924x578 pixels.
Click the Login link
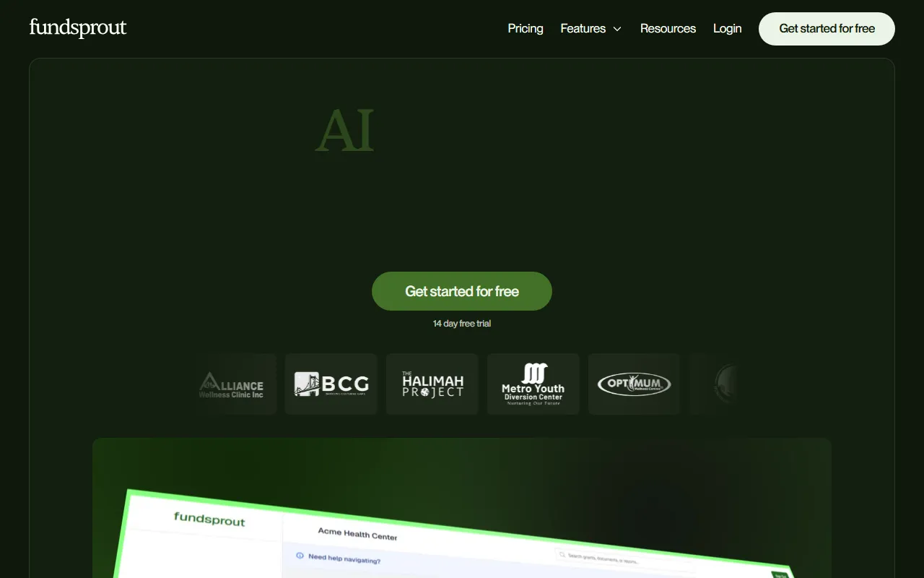point(727,29)
